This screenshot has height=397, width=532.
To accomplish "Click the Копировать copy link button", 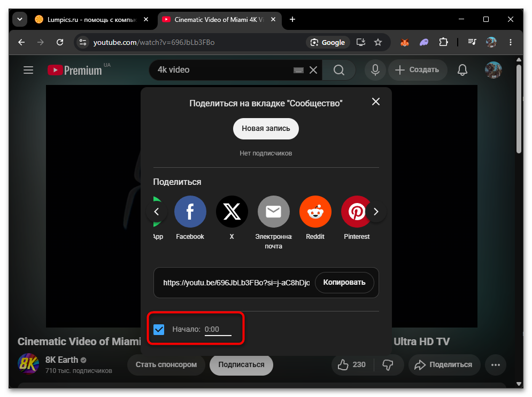I will 344,283.
